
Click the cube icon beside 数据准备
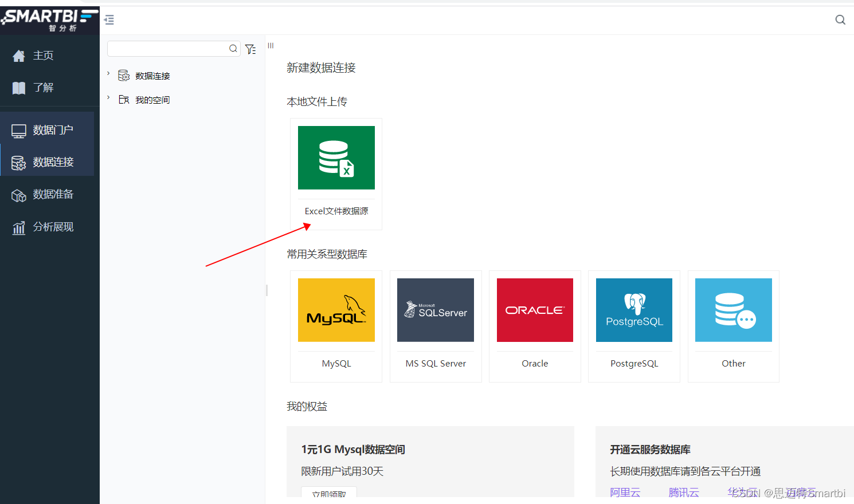(x=19, y=196)
